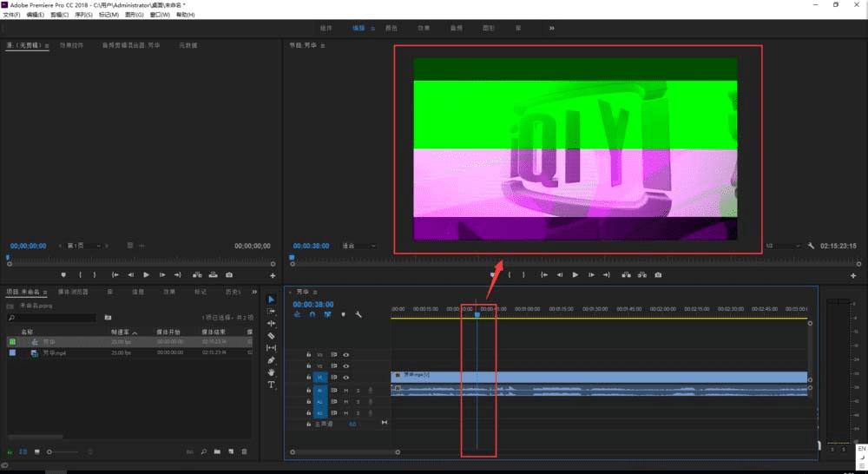Select the Ripple Edit tool
The height and width of the screenshot is (474, 868).
[271, 323]
